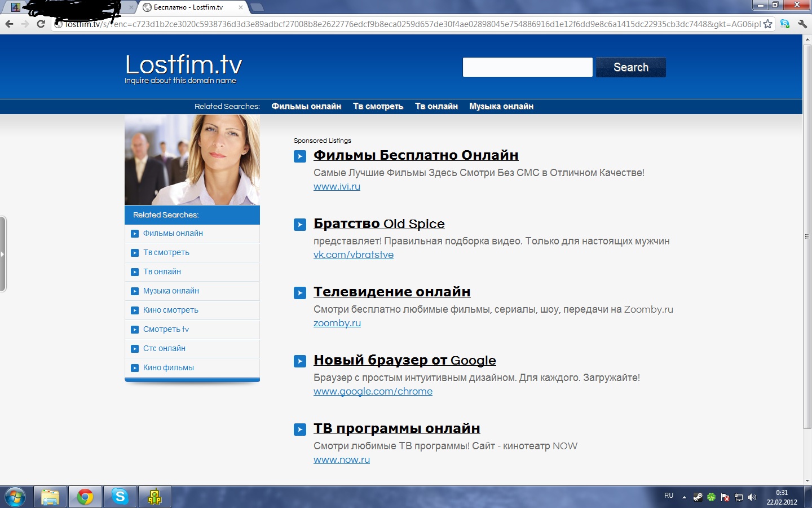The height and width of the screenshot is (508, 812).
Task: Click the address bar URL
Action: [x=412, y=24]
